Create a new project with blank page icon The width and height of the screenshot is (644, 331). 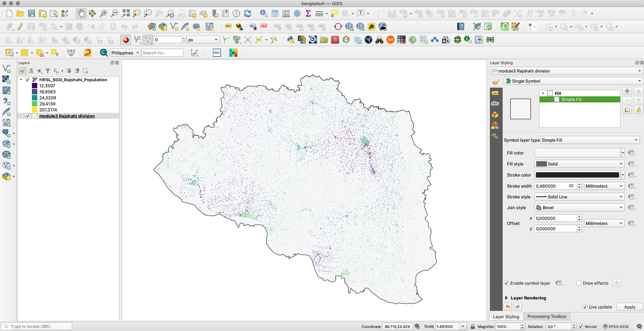pos(9,13)
